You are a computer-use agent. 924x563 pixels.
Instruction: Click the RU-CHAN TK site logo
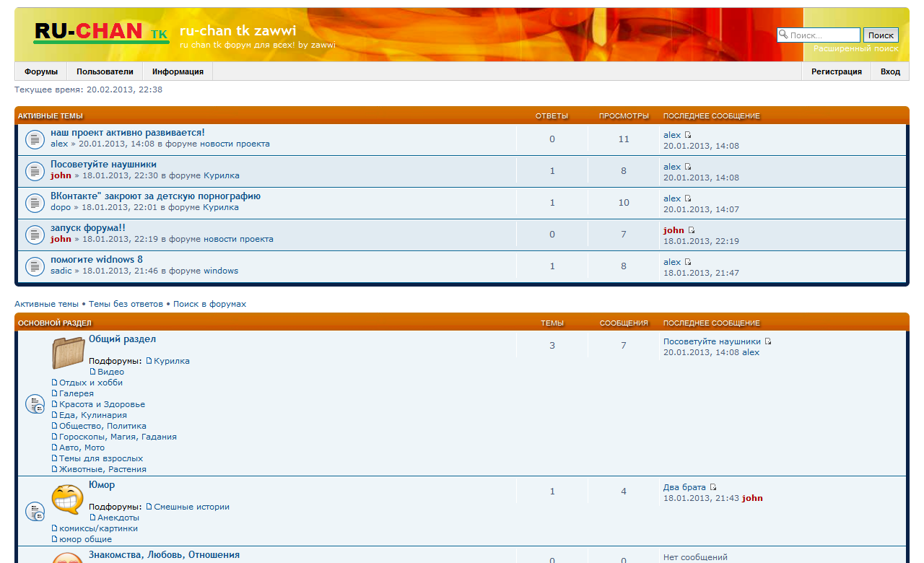click(x=101, y=32)
